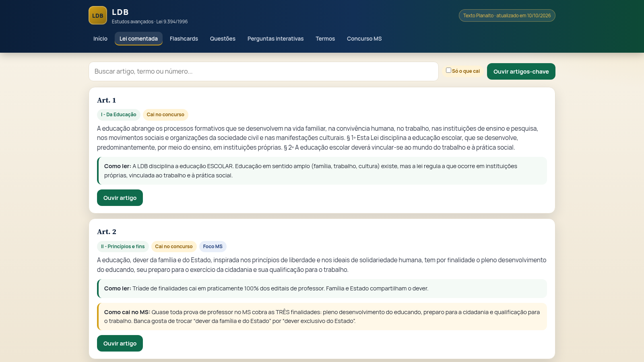Open the Início tab
Screen dimensions: 644x362
100,39
